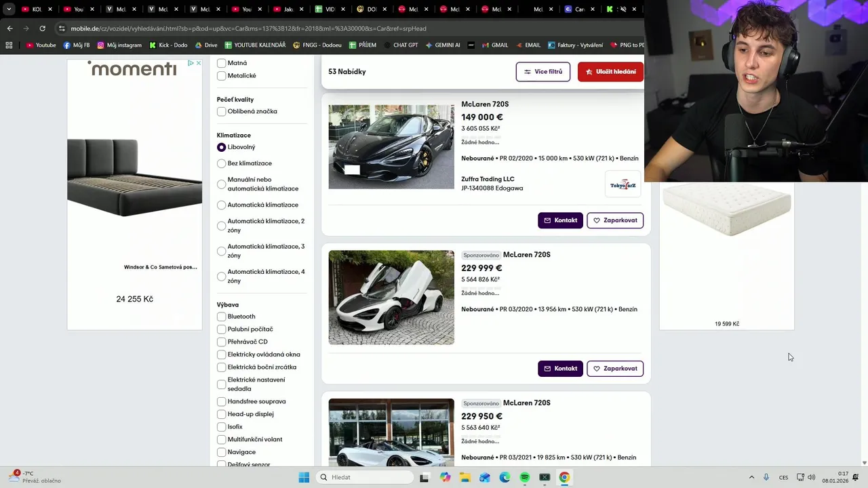
Task: Open the FNGG - Dodoeu bookmark
Action: pyautogui.click(x=317, y=45)
